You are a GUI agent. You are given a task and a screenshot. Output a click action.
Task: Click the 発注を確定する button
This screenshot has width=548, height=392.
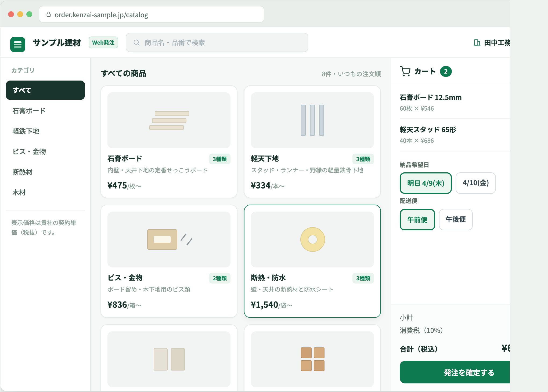click(x=455, y=372)
